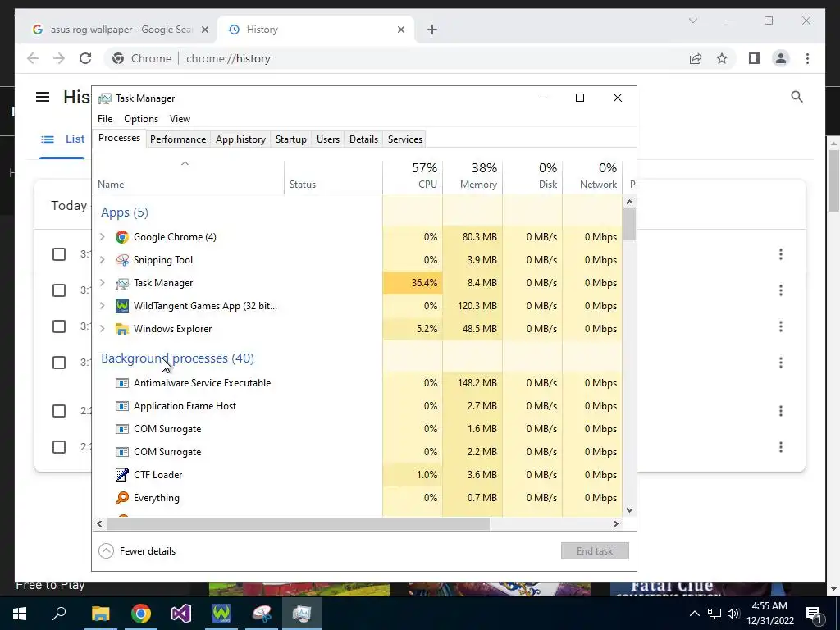The height and width of the screenshot is (630, 840).
Task: Open volume control in system tray
Action: [733, 614]
